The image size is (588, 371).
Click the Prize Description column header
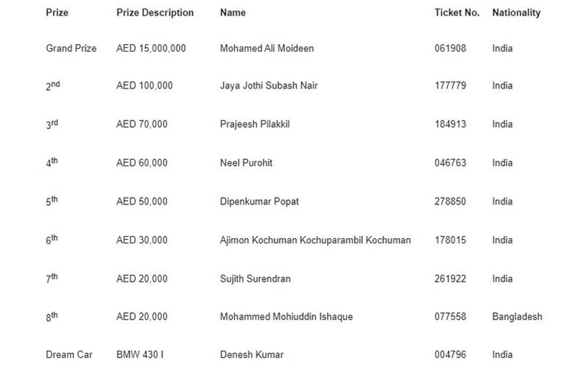tap(155, 13)
